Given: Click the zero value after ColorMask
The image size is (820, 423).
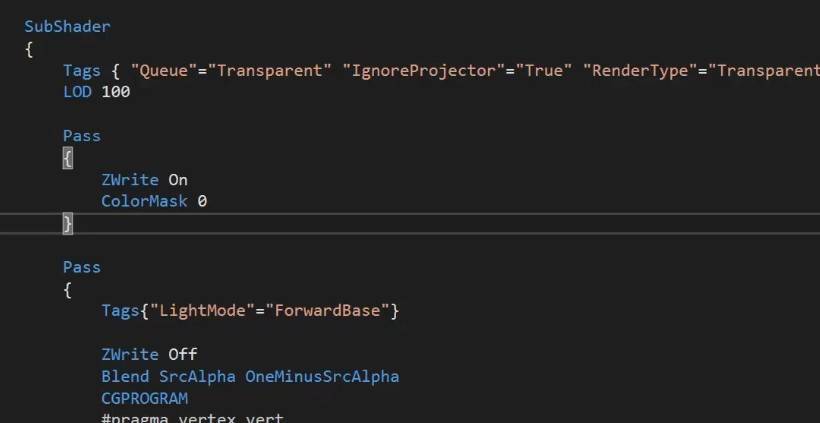Looking at the screenshot, I should pyautogui.click(x=202, y=201).
